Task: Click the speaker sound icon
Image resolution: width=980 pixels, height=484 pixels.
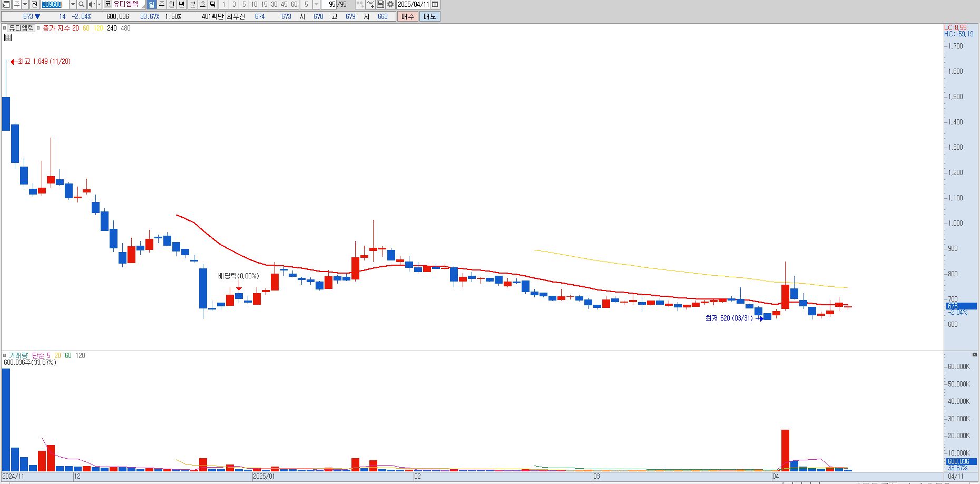Action: click(x=91, y=4)
